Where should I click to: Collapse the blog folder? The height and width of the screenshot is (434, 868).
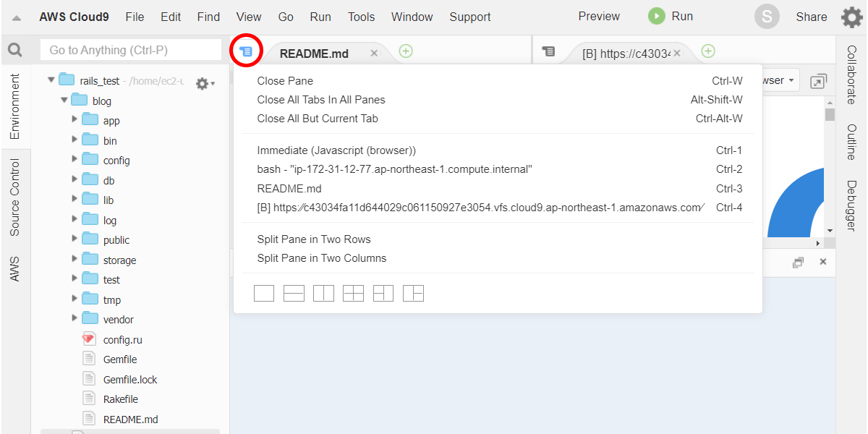tap(64, 100)
